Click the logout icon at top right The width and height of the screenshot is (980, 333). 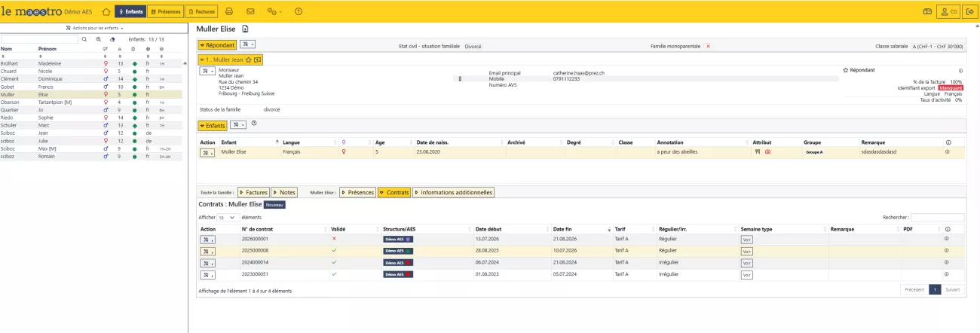click(x=969, y=11)
